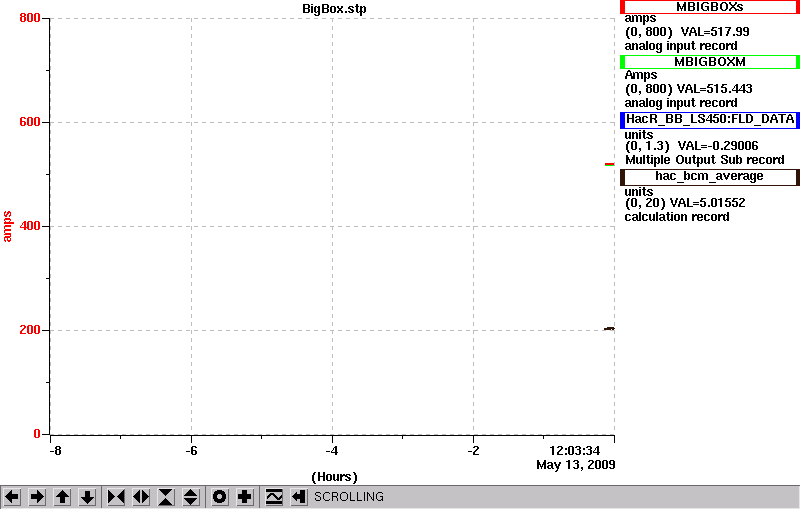Select the red MBIGBOXs curve legend
This screenshot has width=800, height=509.
(x=710, y=7)
